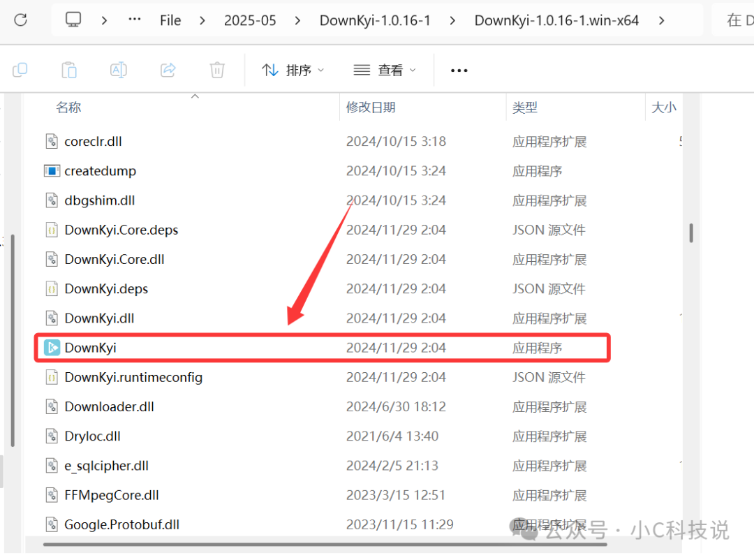Click the DownKyi.Core.deps file name

point(121,230)
